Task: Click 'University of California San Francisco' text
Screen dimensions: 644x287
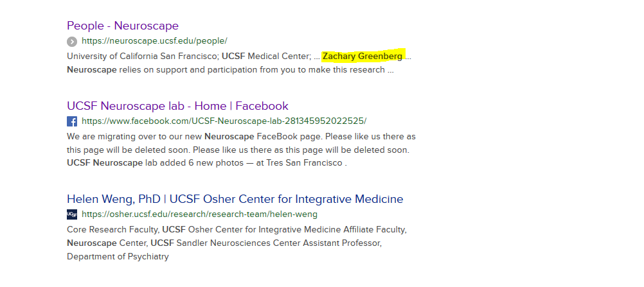Action: point(143,57)
